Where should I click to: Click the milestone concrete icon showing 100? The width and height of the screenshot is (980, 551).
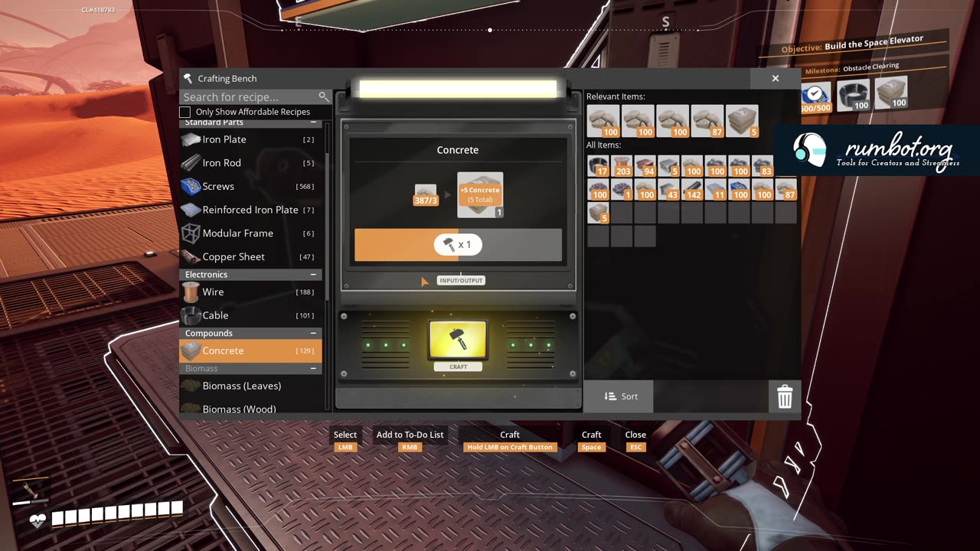point(890,93)
